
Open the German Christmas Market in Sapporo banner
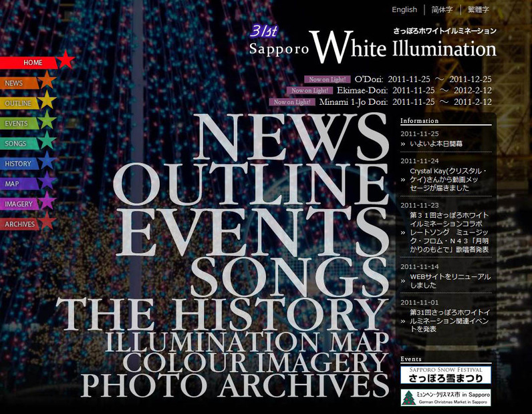click(x=446, y=397)
